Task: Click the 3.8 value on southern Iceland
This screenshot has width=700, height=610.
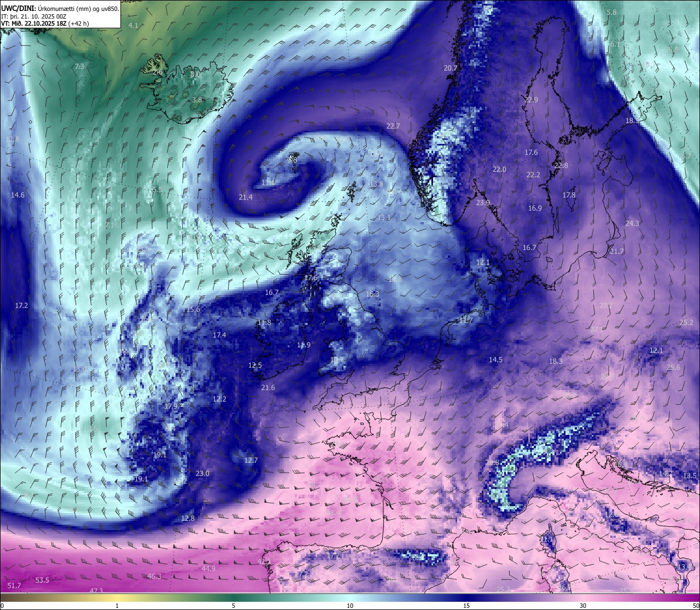Action: pyautogui.click(x=197, y=100)
